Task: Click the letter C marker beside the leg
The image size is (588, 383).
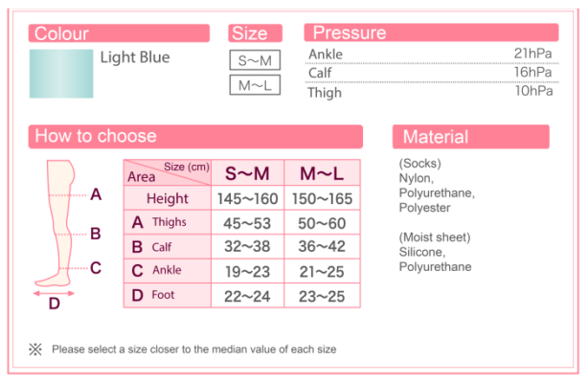Action: (x=96, y=268)
